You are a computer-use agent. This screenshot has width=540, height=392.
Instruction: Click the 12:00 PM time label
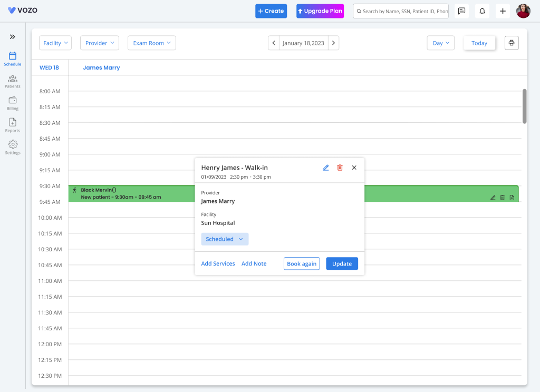point(50,344)
